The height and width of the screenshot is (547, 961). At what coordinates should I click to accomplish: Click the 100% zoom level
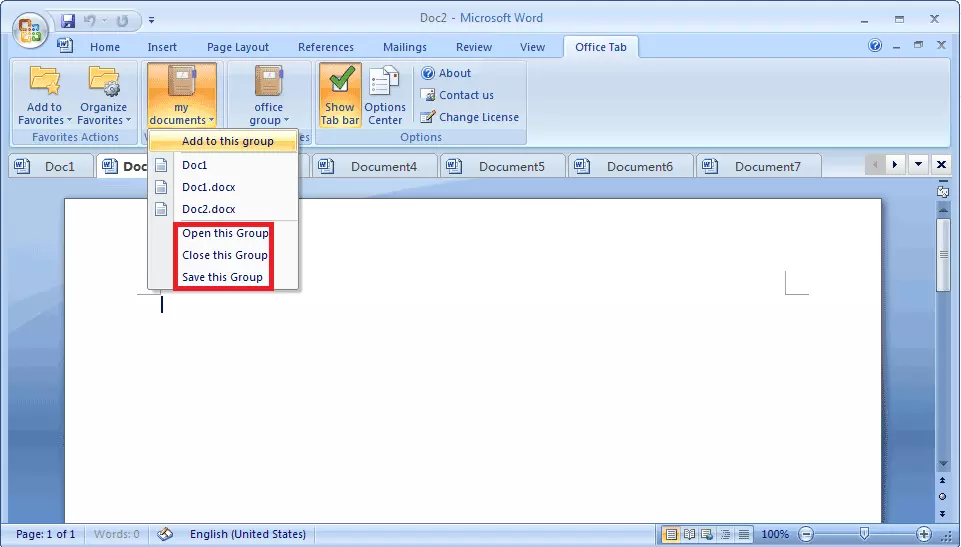(x=775, y=534)
